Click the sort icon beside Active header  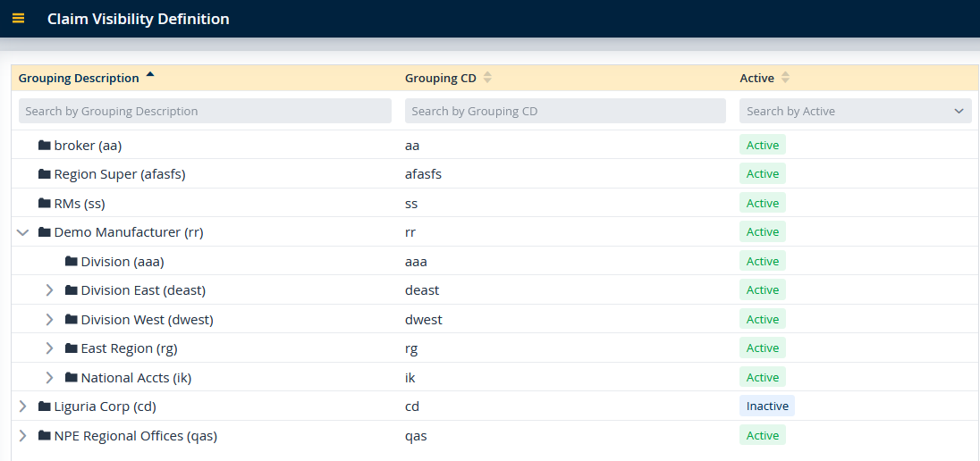(785, 78)
